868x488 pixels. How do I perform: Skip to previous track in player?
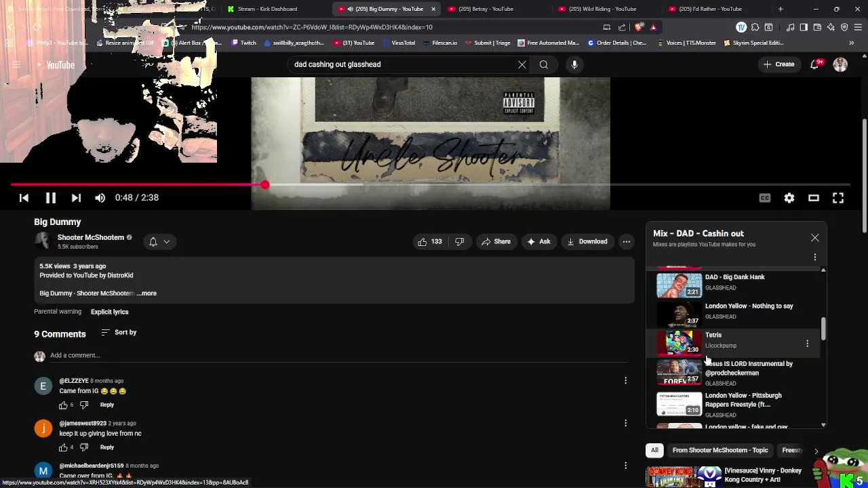click(x=24, y=197)
